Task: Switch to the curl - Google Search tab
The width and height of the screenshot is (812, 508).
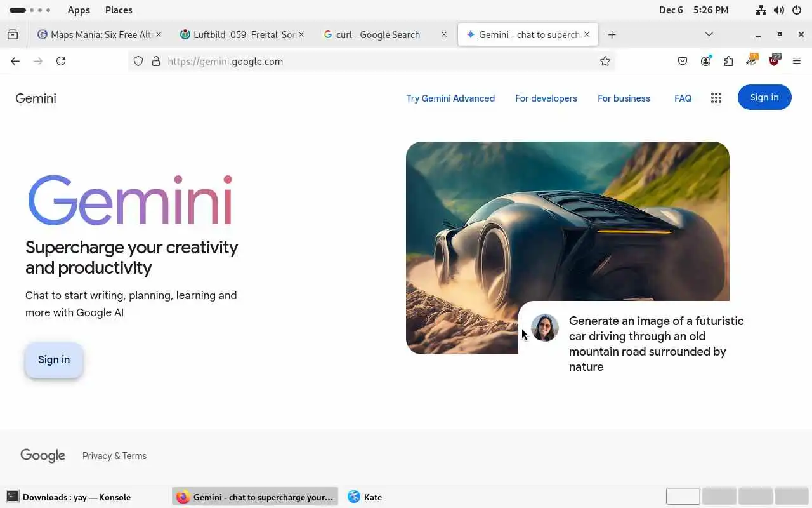Action: [385, 35]
